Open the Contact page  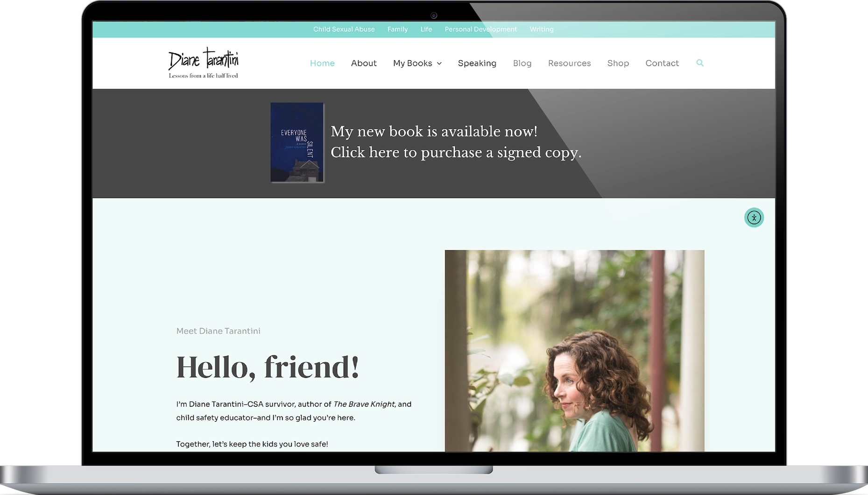[x=662, y=63]
